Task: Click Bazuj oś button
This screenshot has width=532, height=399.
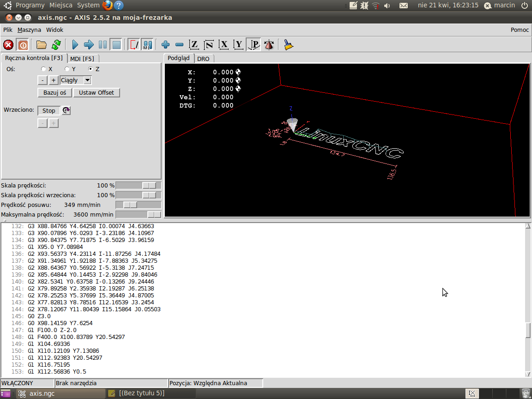Action: pos(54,93)
